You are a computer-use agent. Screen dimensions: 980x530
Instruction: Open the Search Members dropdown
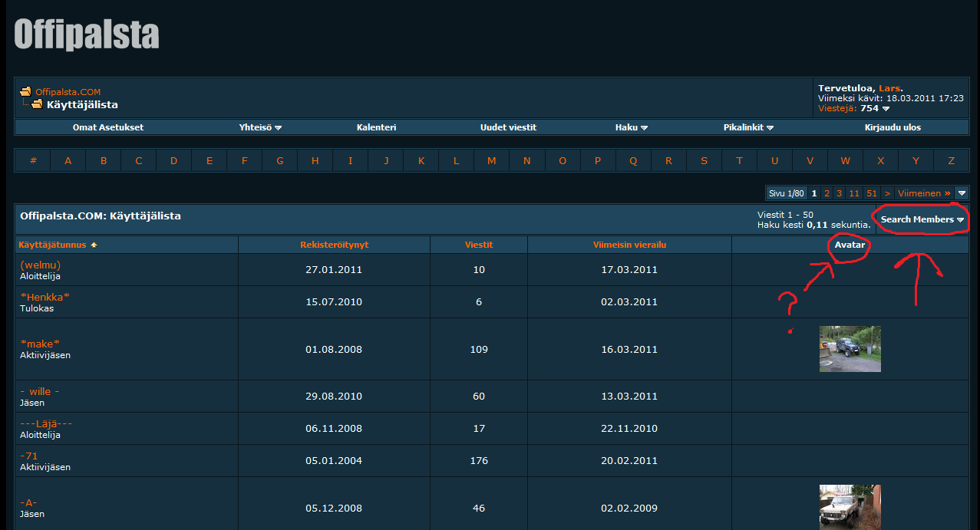[x=922, y=219]
